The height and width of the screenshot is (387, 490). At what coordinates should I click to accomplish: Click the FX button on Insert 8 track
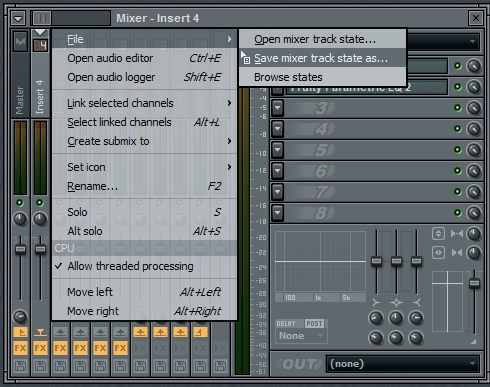(x=120, y=348)
